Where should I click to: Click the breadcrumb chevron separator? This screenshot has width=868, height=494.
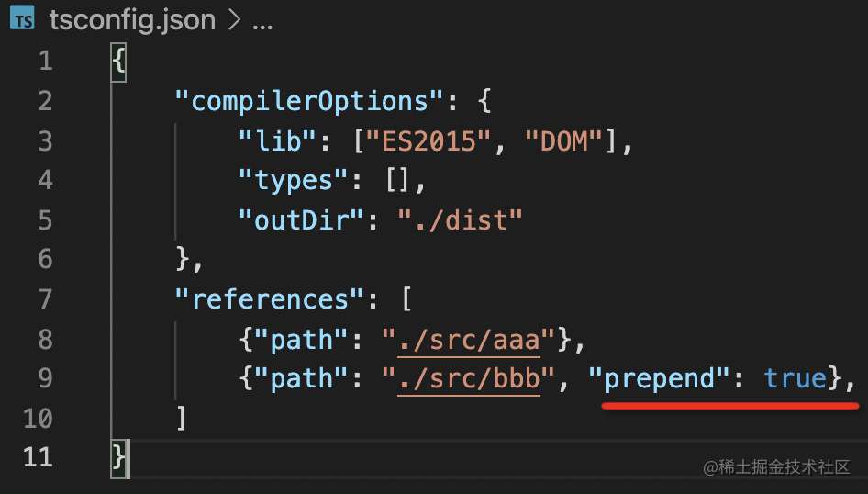(x=234, y=21)
